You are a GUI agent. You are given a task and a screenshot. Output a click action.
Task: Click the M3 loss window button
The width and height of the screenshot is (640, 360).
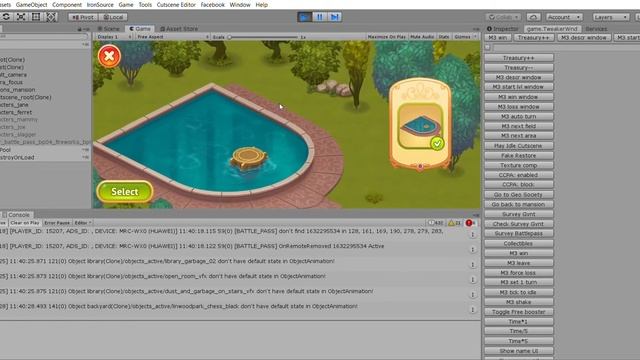pyautogui.click(x=519, y=107)
